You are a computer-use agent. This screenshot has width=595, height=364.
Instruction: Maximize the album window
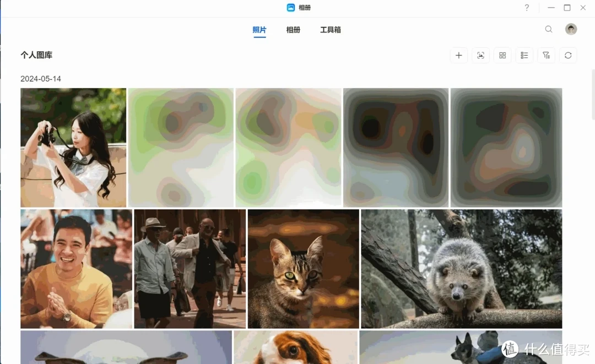(x=567, y=8)
